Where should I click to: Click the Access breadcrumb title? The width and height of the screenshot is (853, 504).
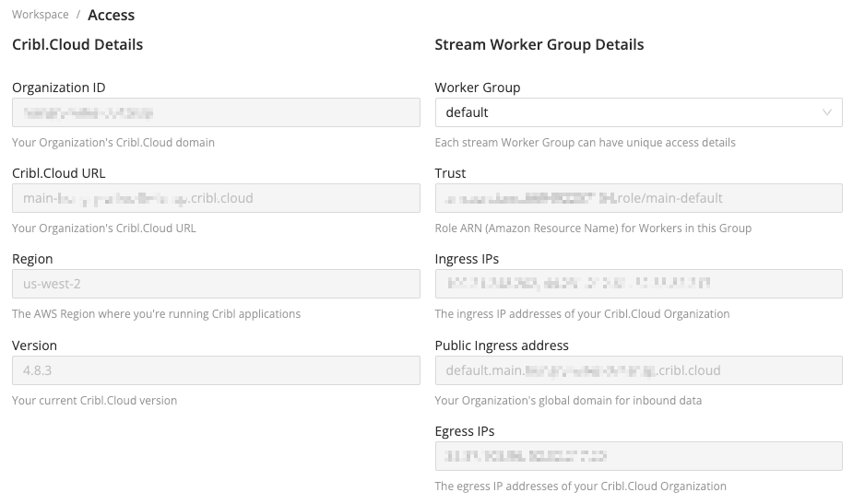(111, 16)
